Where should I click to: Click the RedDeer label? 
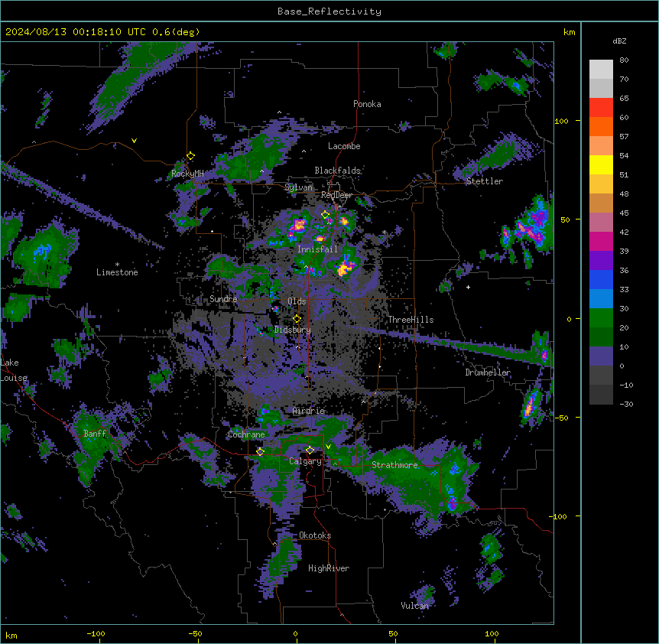[336, 195]
